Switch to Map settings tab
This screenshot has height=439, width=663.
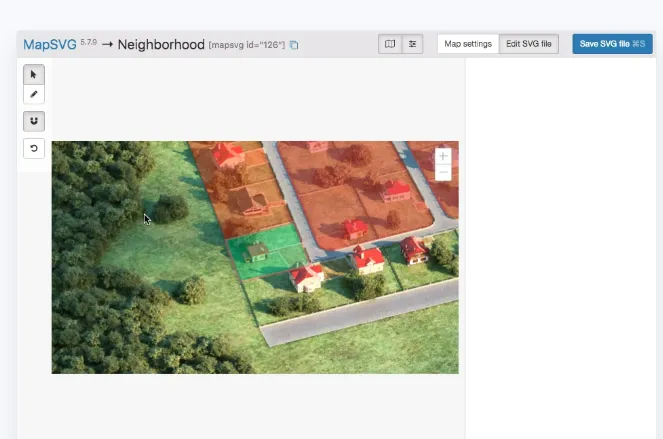pyautogui.click(x=468, y=44)
